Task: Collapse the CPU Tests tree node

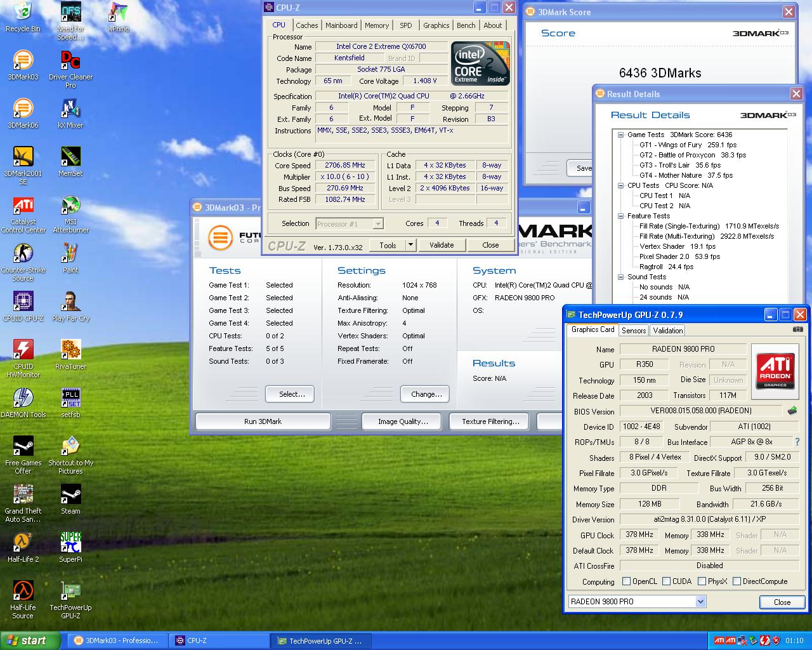Action: [x=620, y=185]
